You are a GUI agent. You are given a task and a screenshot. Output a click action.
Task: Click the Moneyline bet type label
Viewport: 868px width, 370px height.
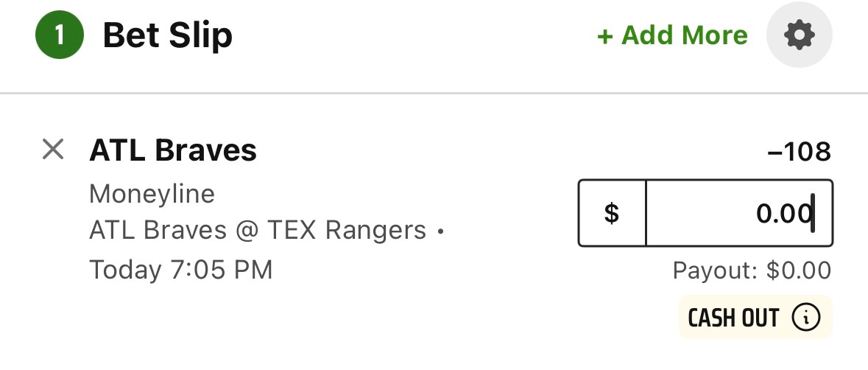(152, 195)
